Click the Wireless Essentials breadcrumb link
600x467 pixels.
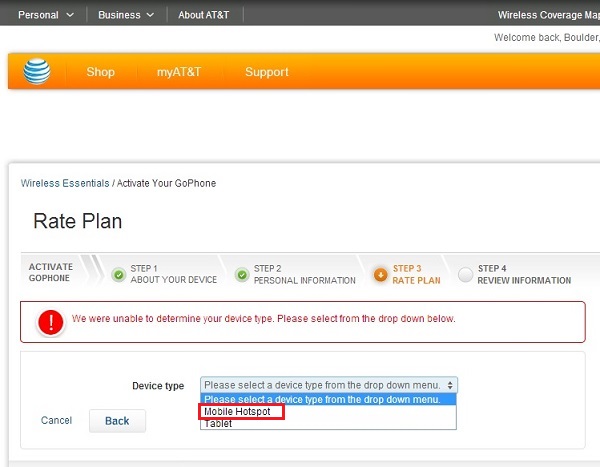(x=65, y=183)
